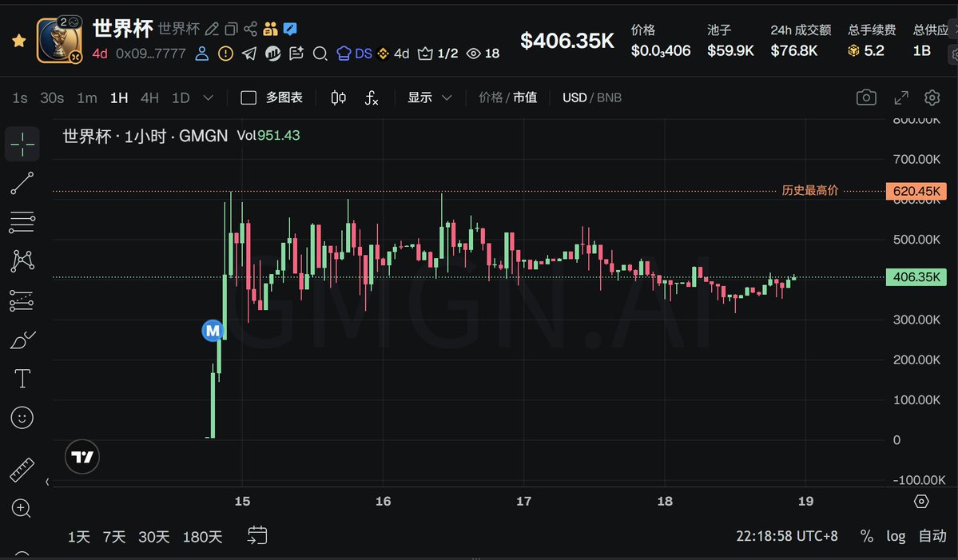The height and width of the screenshot is (560, 958).
Task: Toggle the log scale
Action: click(896, 536)
